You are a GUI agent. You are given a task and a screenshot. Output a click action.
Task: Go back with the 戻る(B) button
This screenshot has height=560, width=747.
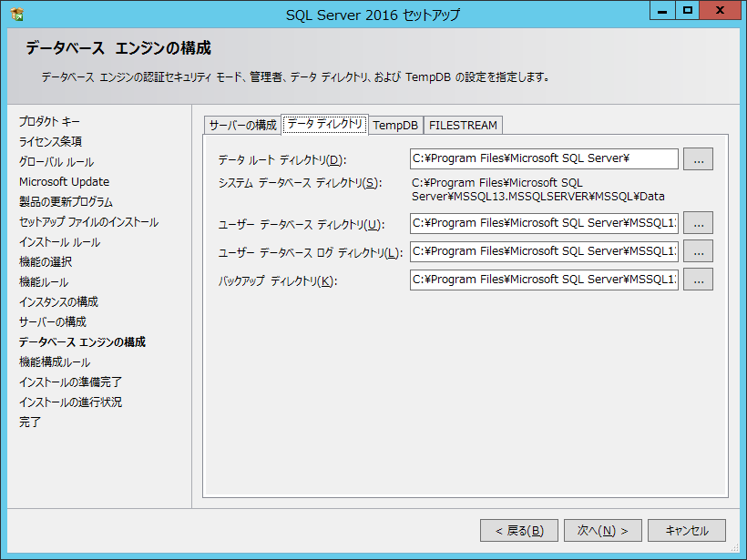pyautogui.click(x=519, y=530)
